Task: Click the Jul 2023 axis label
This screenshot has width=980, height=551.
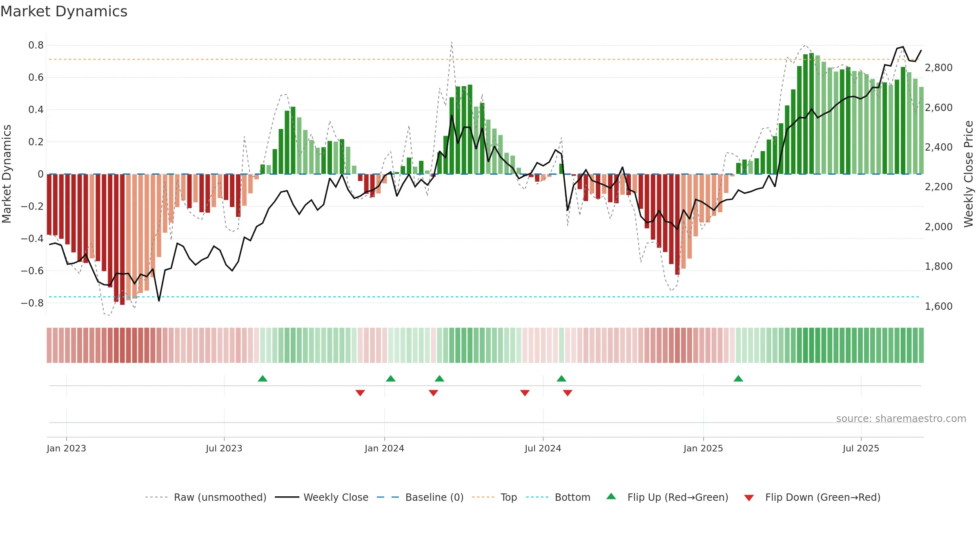Action: pos(224,448)
